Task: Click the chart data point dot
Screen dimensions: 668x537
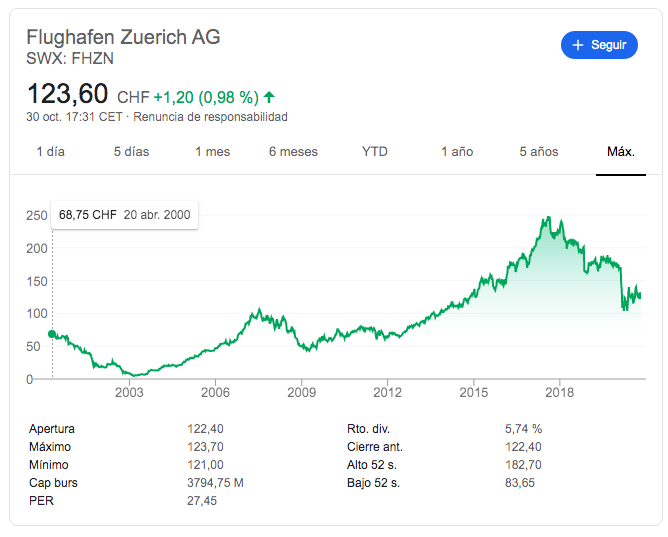Action: tap(52, 335)
